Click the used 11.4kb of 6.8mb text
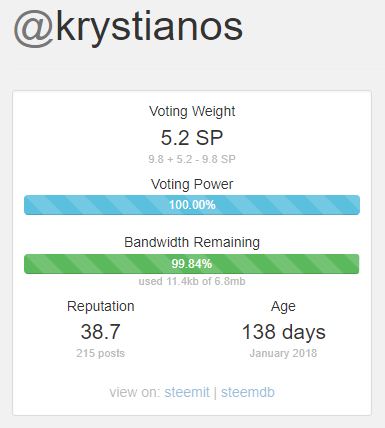385x428 pixels. (192, 281)
